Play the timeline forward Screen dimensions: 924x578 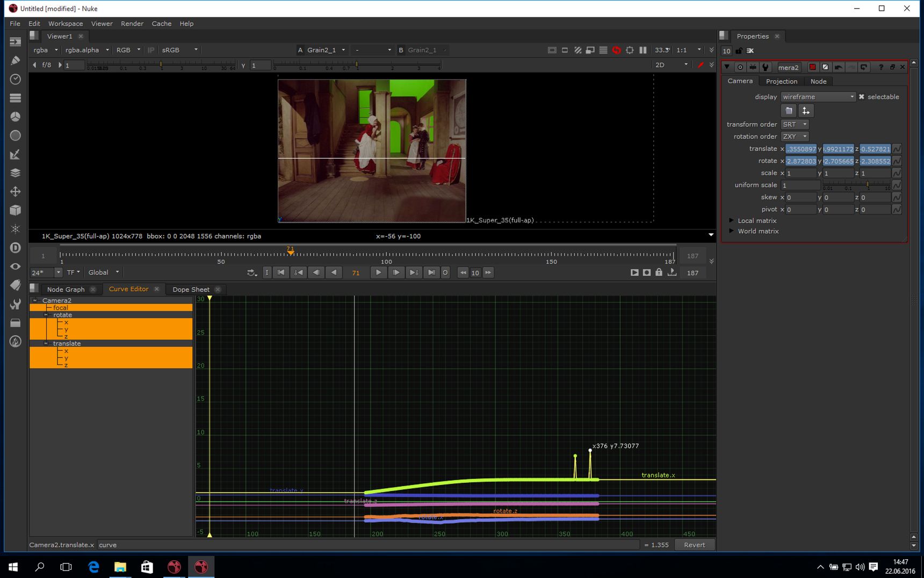click(378, 273)
